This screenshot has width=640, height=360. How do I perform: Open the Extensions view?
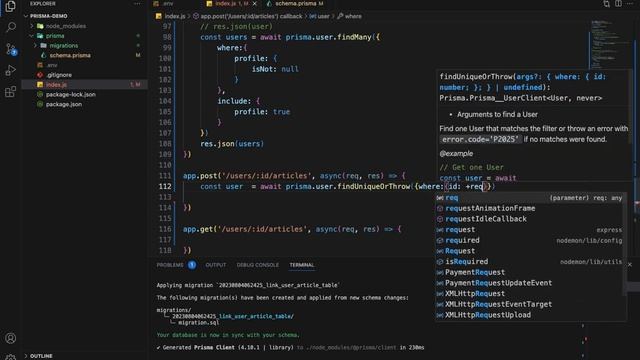click(11, 91)
